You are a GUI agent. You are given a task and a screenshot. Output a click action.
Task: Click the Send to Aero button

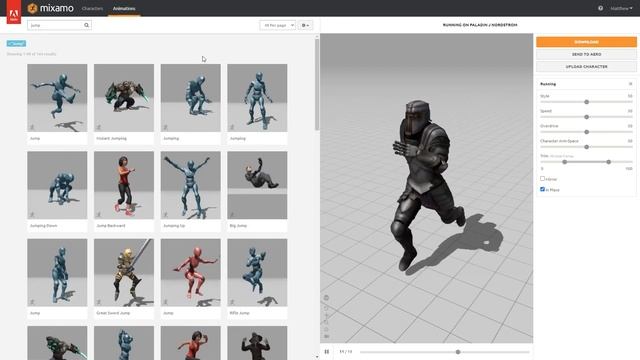coord(586,54)
